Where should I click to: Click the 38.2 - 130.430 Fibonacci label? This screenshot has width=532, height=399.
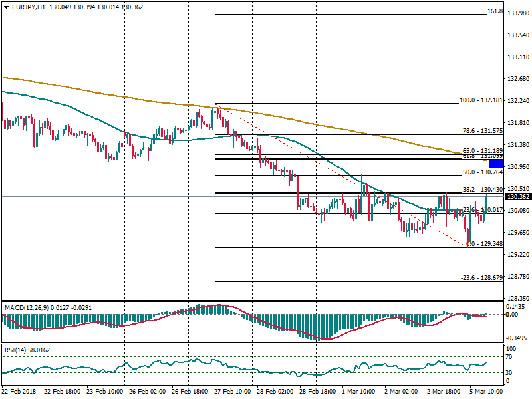coord(481,190)
